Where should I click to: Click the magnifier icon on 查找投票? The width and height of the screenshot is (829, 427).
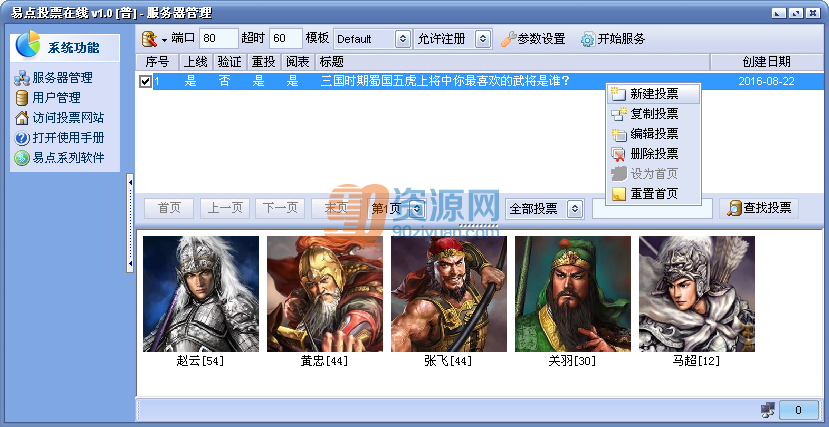tap(734, 209)
